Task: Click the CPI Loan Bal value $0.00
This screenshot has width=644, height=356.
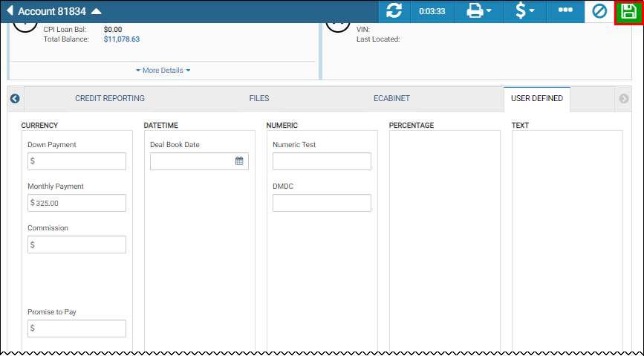Action: [x=113, y=30]
